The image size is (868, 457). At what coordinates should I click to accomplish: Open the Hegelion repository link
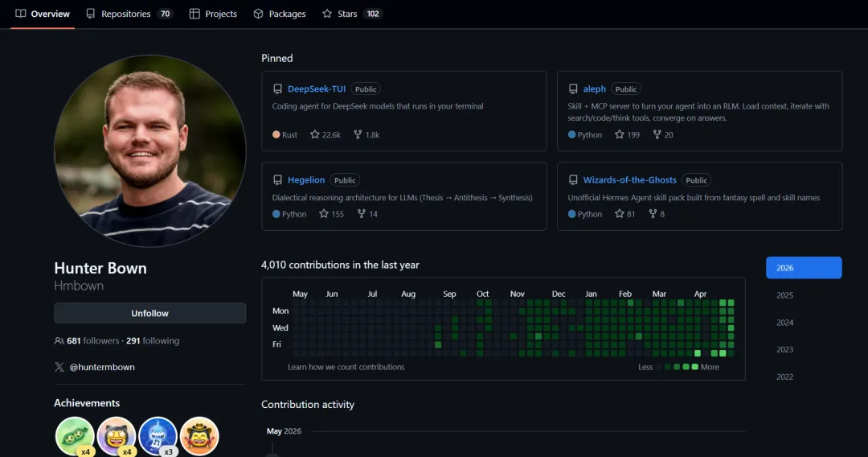306,180
